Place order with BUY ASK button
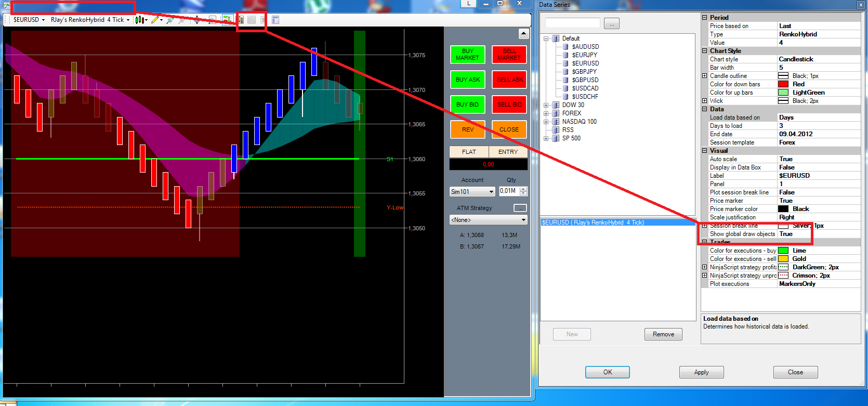868x406 pixels. (467, 80)
